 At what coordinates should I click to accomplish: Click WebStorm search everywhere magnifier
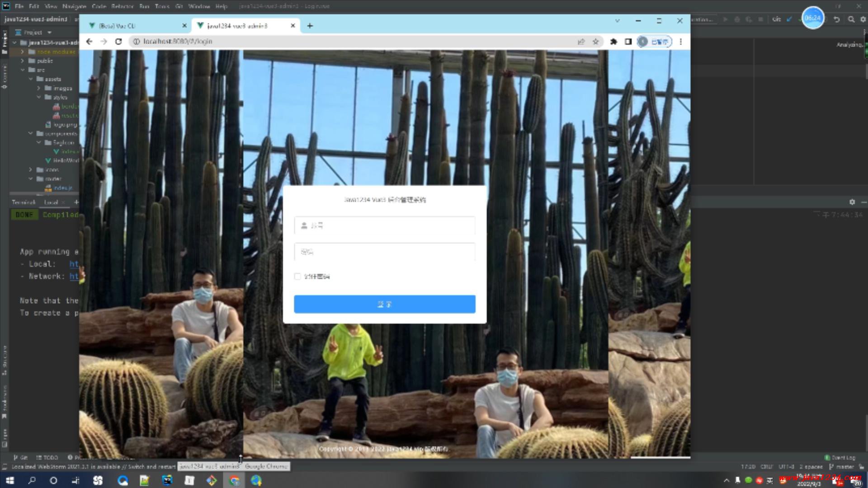[x=851, y=19]
